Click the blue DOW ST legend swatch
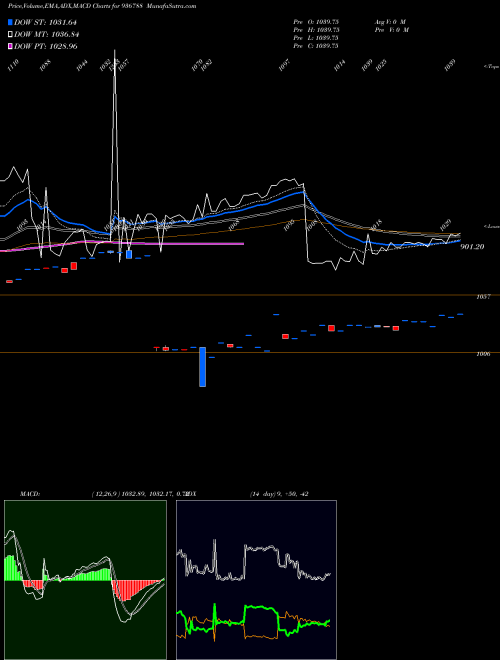This screenshot has width=500, height=660. 10,22
